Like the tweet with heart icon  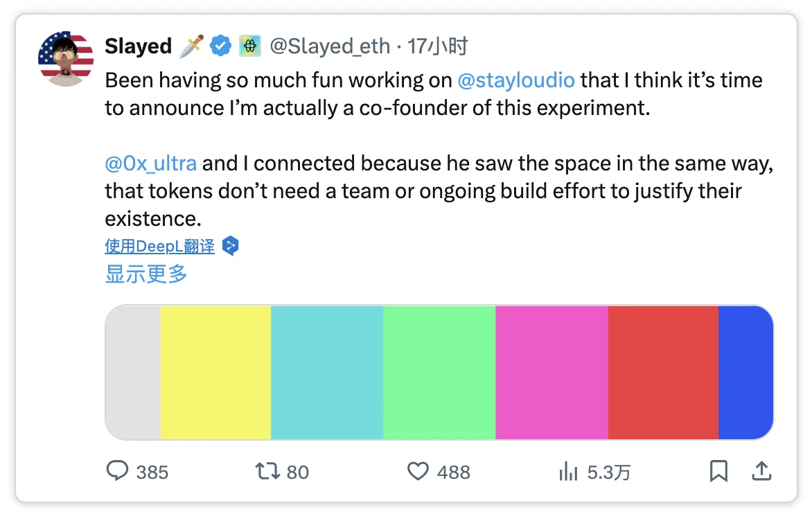pyautogui.click(x=418, y=472)
